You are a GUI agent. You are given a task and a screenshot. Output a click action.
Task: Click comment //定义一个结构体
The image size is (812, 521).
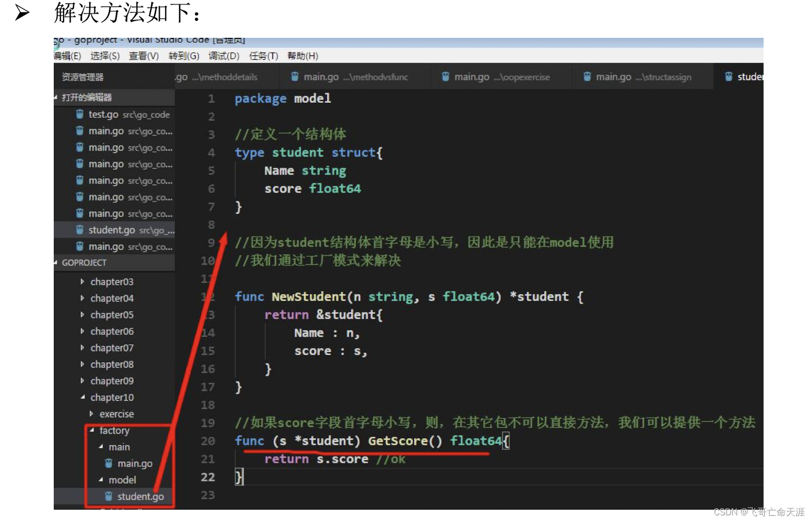pyautogui.click(x=290, y=135)
